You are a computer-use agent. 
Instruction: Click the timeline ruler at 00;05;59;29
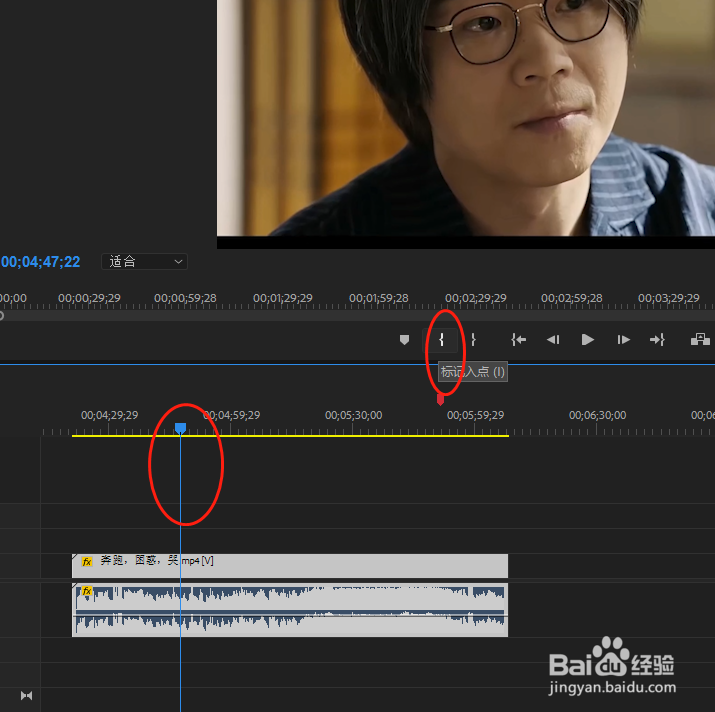pyautogui.click(x=475, y=416)
